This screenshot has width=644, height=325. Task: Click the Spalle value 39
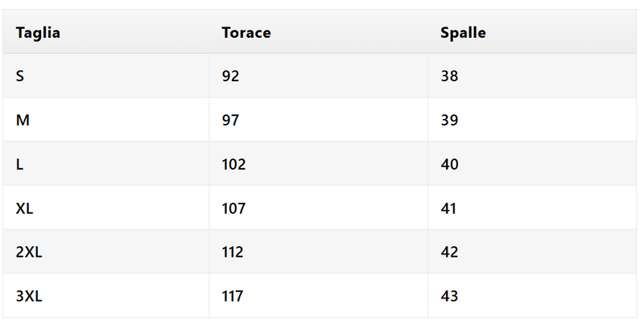[450, 121]
